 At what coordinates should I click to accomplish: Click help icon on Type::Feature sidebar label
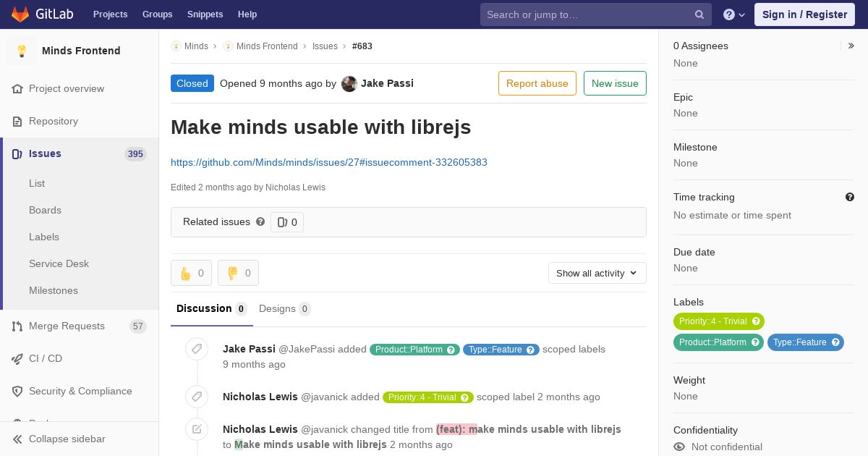click(835, 342)
